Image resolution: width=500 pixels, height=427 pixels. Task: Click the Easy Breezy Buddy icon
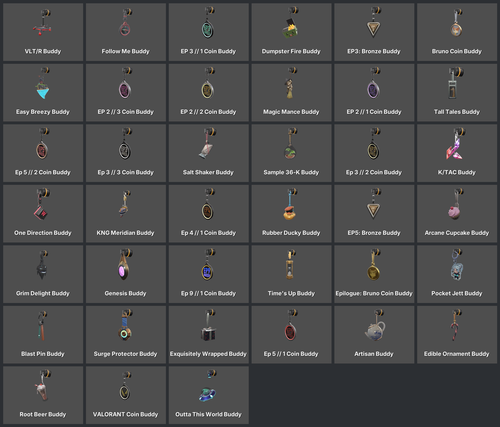click(x=43, y=83)
